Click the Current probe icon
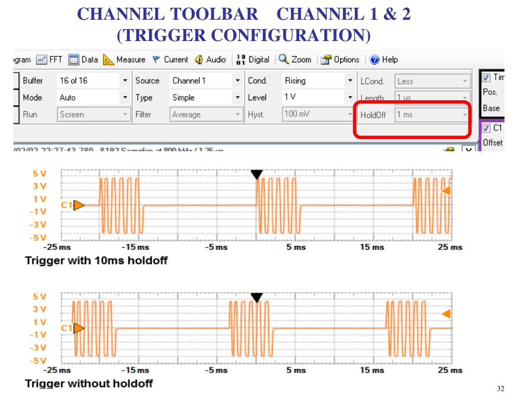 156,60
